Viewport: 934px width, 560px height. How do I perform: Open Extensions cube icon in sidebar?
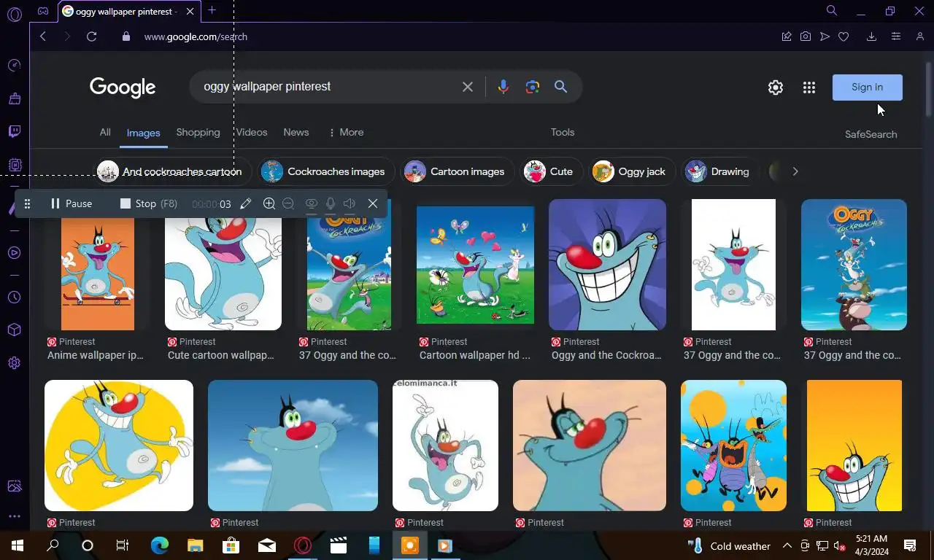coord(14,330)
